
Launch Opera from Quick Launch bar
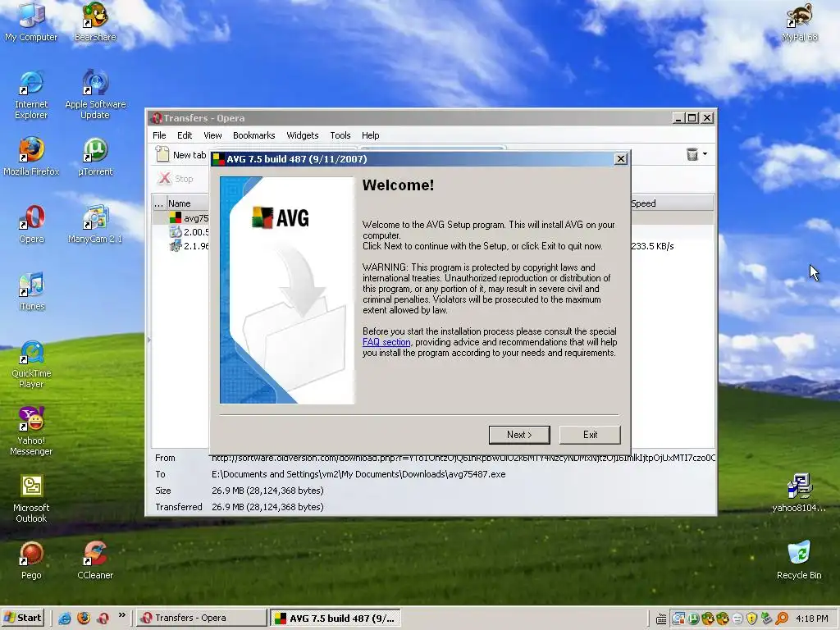[103, 619]
